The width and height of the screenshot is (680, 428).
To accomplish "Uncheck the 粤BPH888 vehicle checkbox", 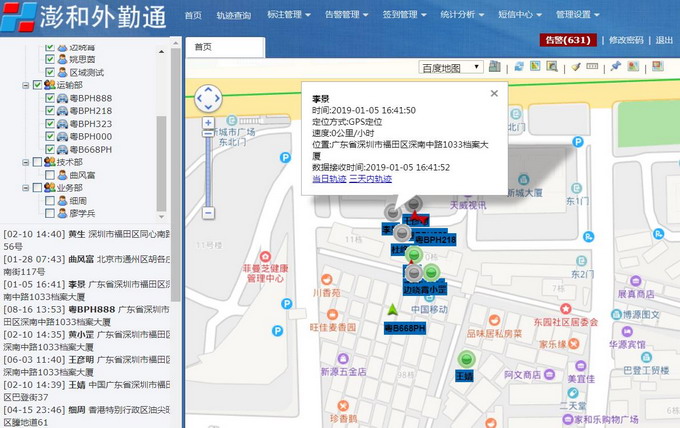I will [50, 98].
